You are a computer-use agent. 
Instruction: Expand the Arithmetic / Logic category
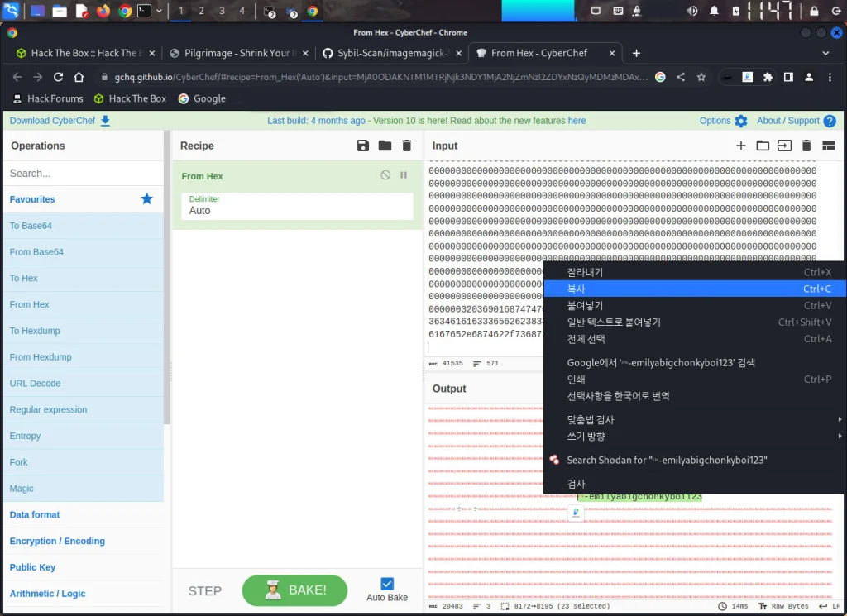pos(84,594)
